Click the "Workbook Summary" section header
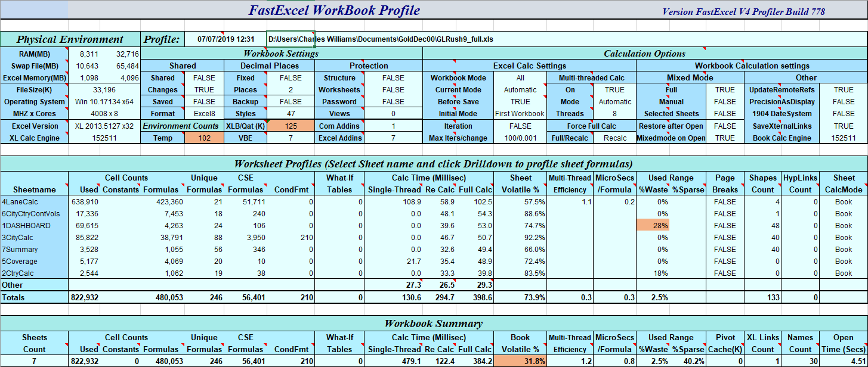Image resolution: width=868 pixels, height=367 pixels. [433, 324]
